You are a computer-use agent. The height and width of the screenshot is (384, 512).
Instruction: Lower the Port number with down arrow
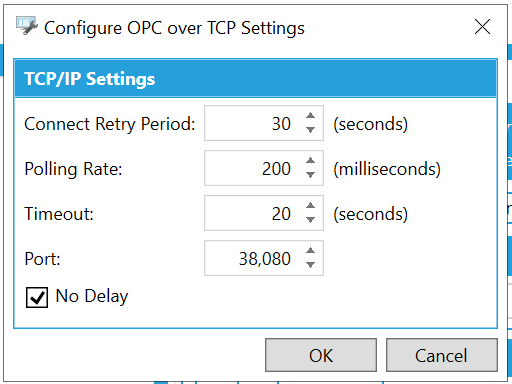pyautogui.click(x=310, y=265)
